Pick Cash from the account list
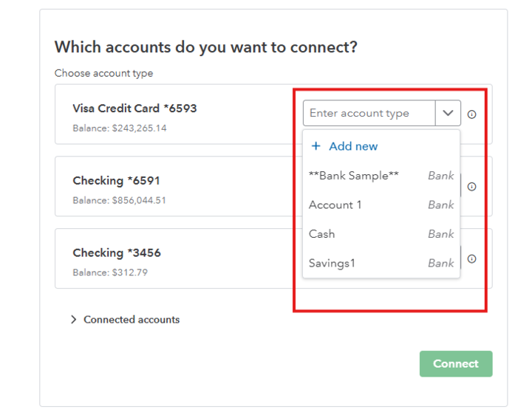Image resolution: width=532 pixels, height=412 pixels. pyautogui.click(x=322, y=234)
